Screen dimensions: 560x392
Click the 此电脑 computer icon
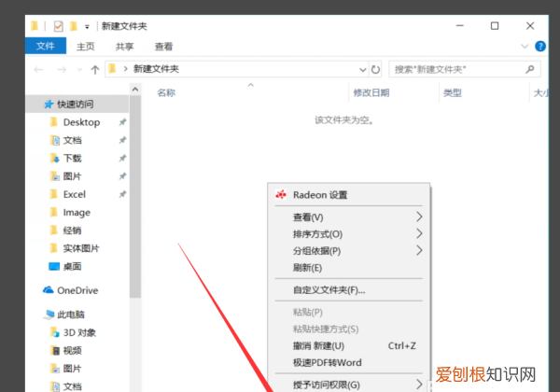49,315
